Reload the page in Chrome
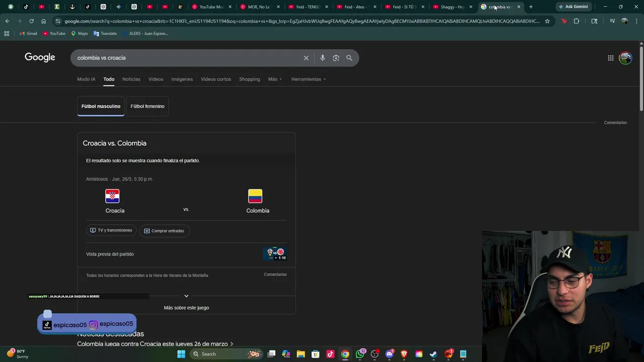 (x=31, y=21)
